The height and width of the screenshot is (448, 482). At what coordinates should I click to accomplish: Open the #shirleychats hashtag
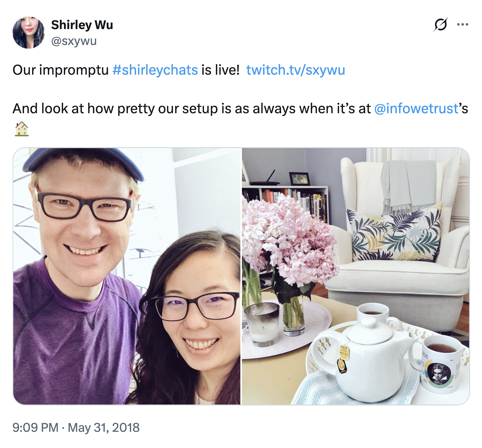(155, 70)
